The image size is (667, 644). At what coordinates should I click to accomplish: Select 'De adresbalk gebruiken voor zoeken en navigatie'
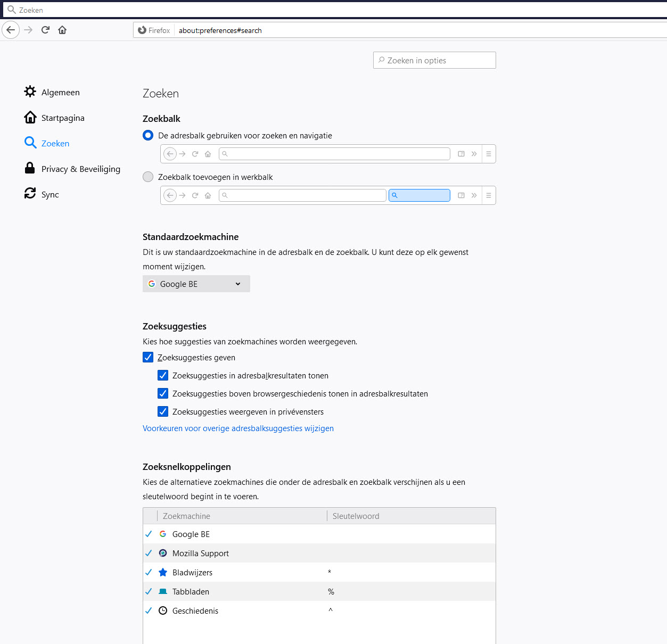(148, 135)
